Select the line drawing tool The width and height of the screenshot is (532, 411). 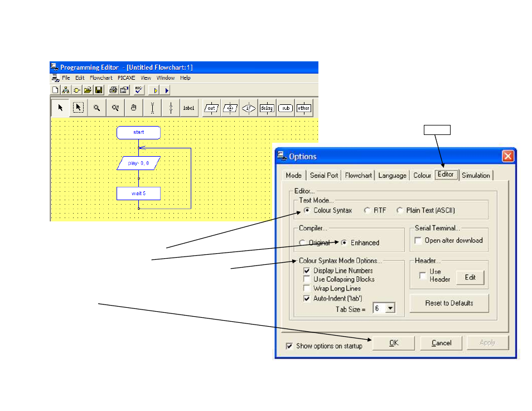point(152,108)
